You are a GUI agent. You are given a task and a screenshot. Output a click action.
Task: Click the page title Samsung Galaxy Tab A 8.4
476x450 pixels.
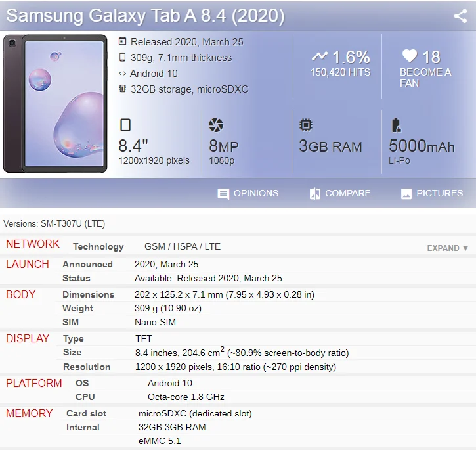tap(145, 16)
